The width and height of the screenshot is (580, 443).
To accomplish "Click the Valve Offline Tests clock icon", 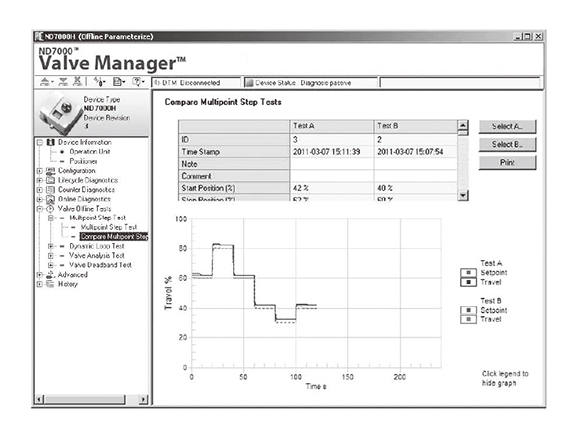I will coord(50,209).
